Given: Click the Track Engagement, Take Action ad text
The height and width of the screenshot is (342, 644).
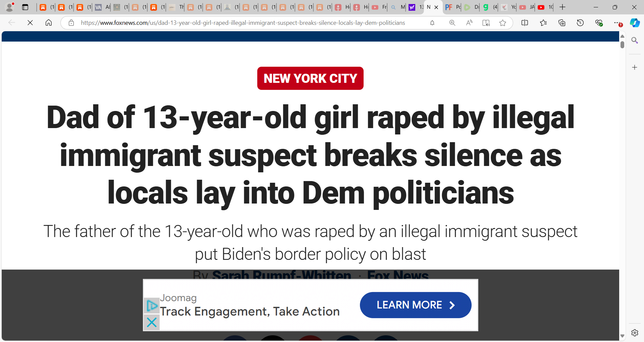Looking at the screenshot, I should [250, 311].
